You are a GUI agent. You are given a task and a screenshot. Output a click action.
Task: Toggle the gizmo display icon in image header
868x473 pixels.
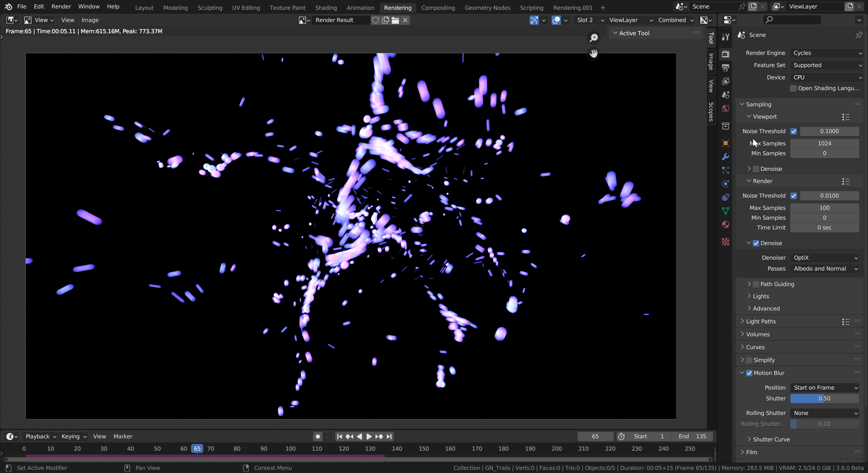534,20
